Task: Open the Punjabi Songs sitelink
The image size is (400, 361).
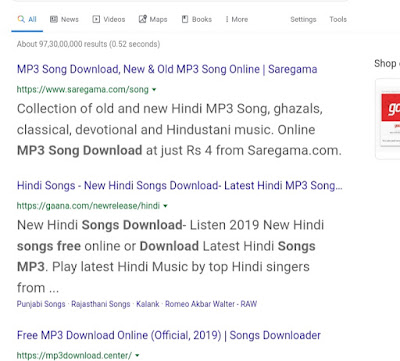Action: click(41, 304)
